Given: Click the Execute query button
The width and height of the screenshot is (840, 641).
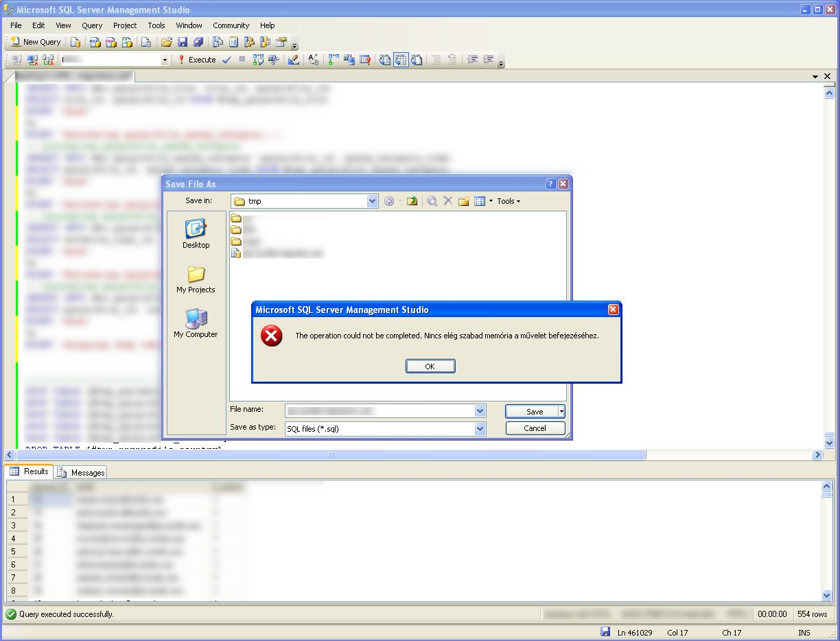Looking at the screenshot, I should 196,60.
